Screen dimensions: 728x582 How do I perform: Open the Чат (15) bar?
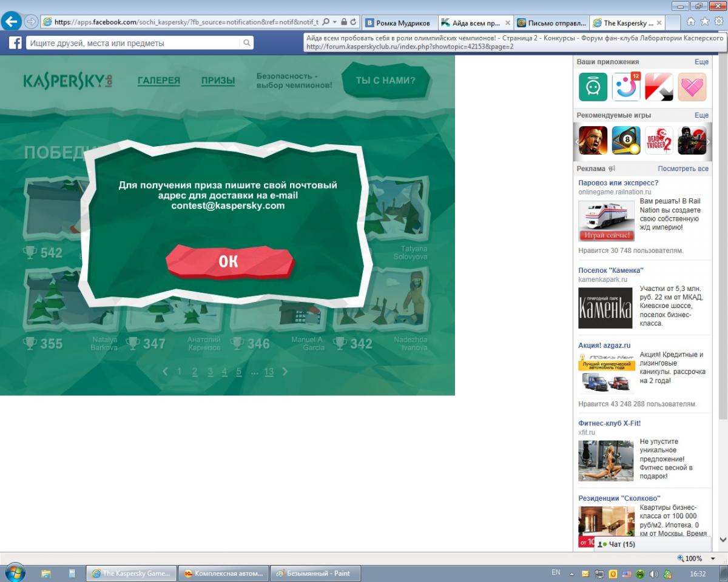click(654, 544)
